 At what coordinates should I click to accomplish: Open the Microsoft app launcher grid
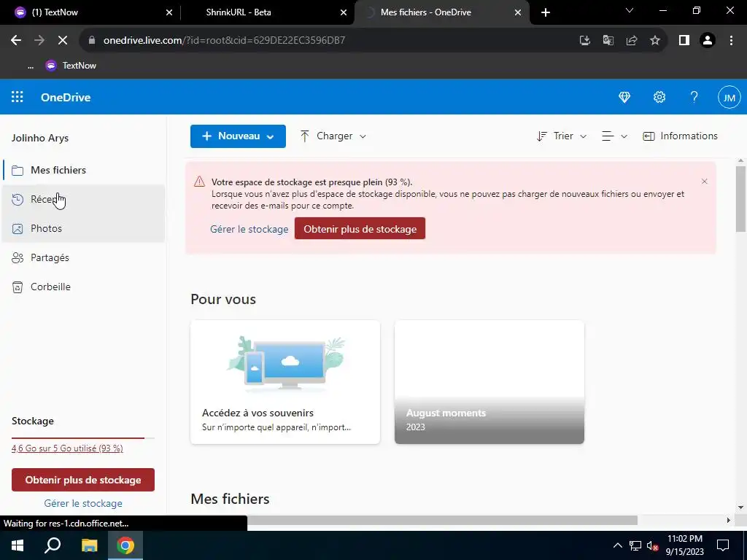[18, 97]
